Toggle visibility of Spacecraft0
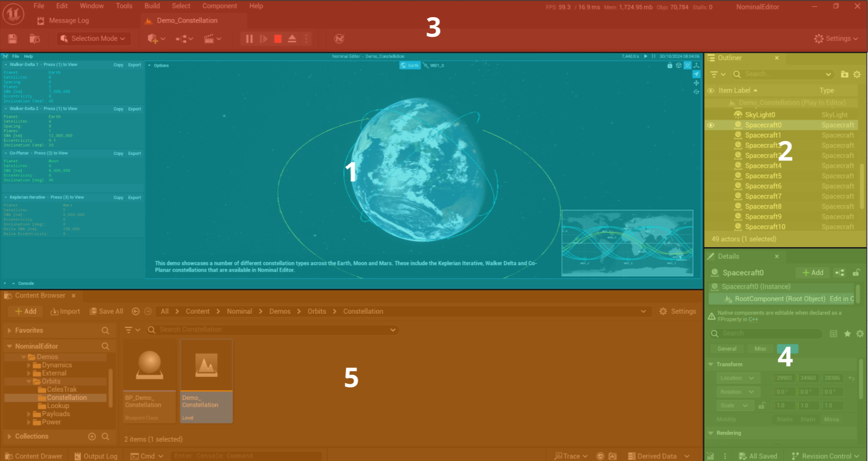Screen dimensions: 868x461 (x=711, y=125)
